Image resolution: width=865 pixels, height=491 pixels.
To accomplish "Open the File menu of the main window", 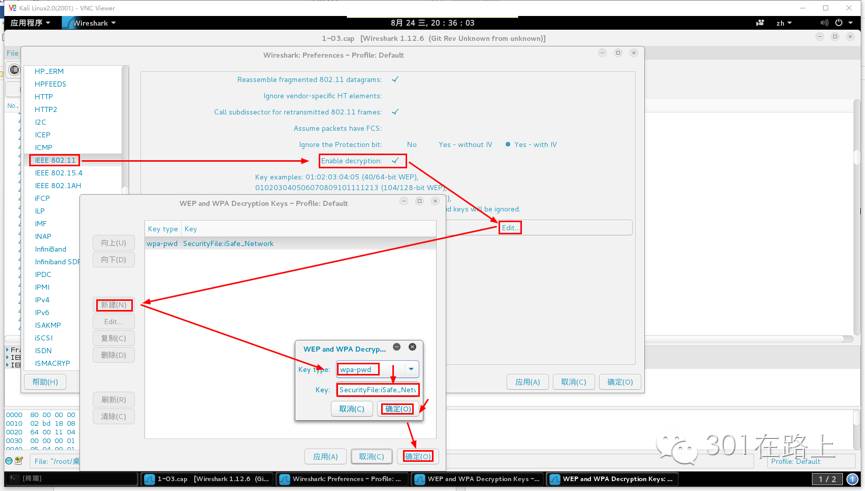I will point(12,53).
